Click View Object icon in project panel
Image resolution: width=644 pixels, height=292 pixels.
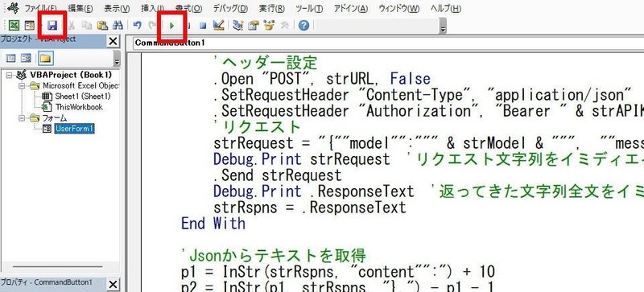pos(27,58)
